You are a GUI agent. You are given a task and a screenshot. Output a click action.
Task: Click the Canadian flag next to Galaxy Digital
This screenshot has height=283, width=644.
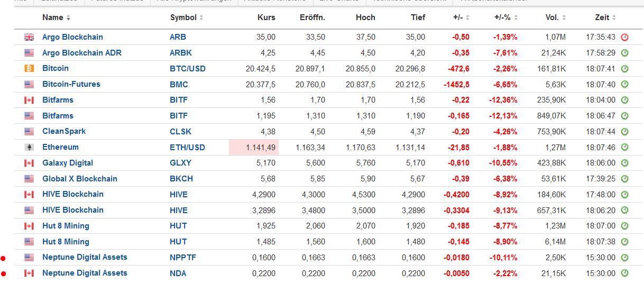click(29, 163)
